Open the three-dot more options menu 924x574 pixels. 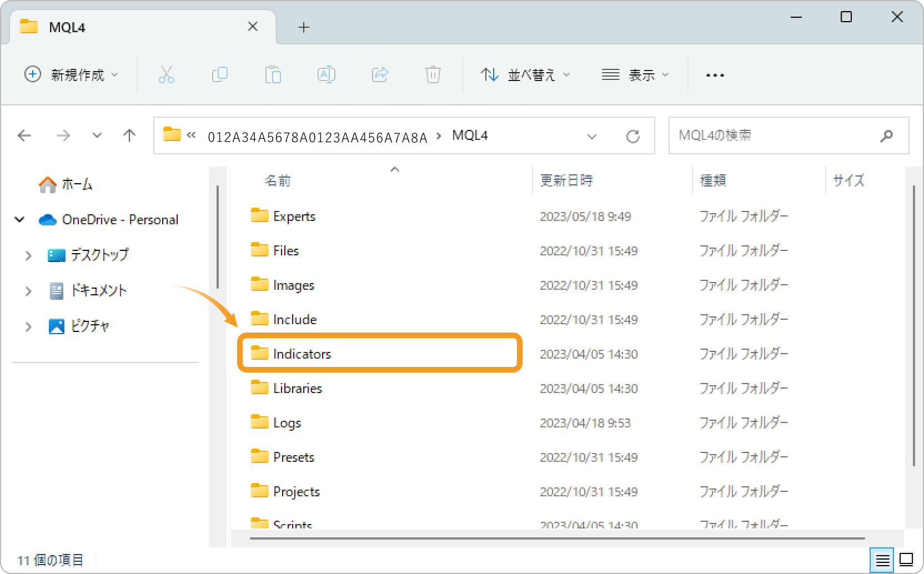click(715, 75)
